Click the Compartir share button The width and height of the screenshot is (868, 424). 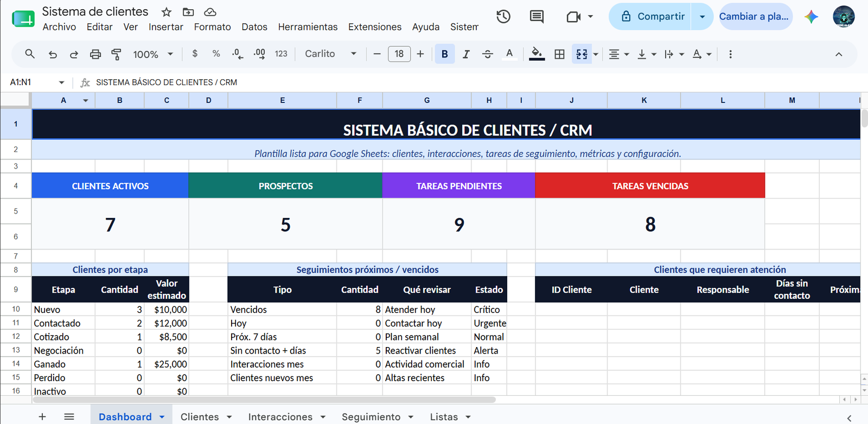pos(650,16)
